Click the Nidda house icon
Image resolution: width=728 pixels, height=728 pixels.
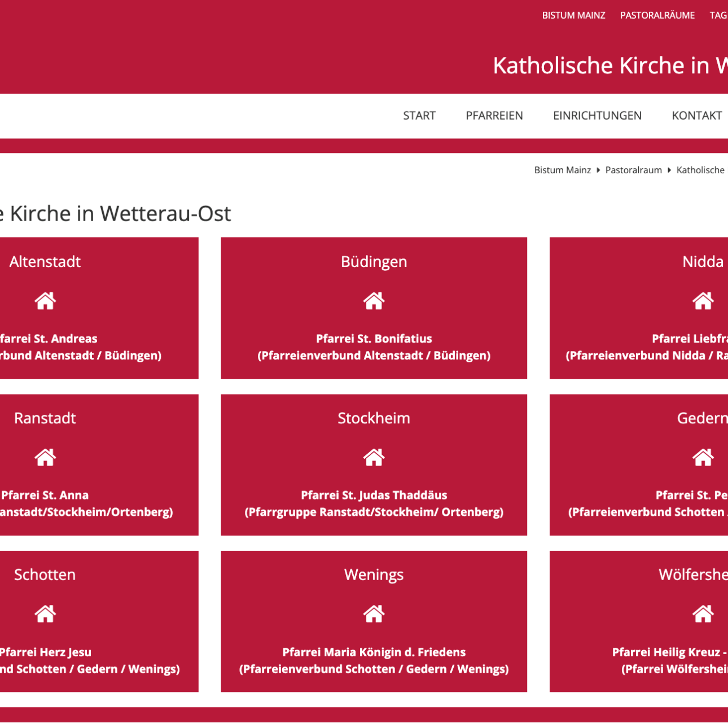[x=703, y=301]
